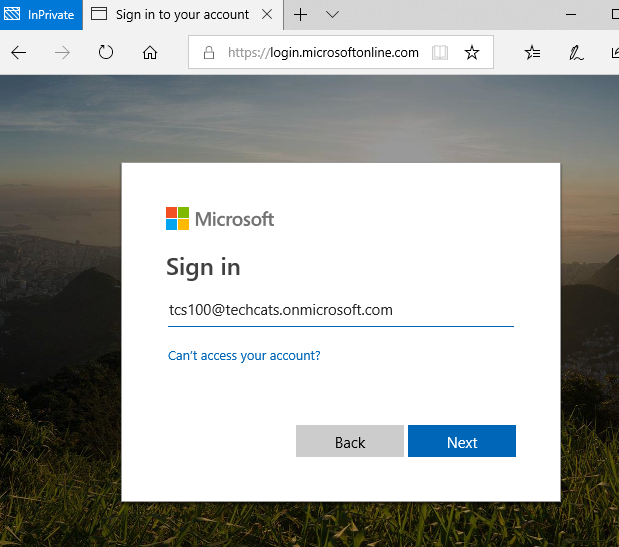Click the Back button
This screenshot has width=619, height=547.
click(x=350, y=441)
